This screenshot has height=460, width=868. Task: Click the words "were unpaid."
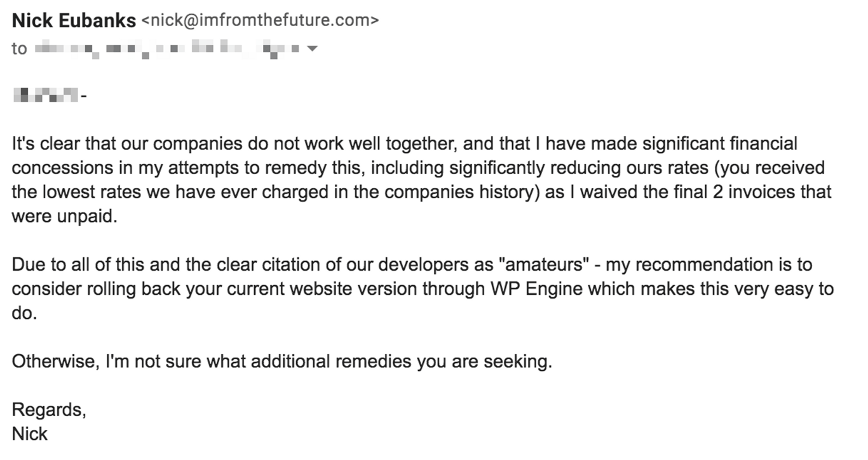pos(64,216)
